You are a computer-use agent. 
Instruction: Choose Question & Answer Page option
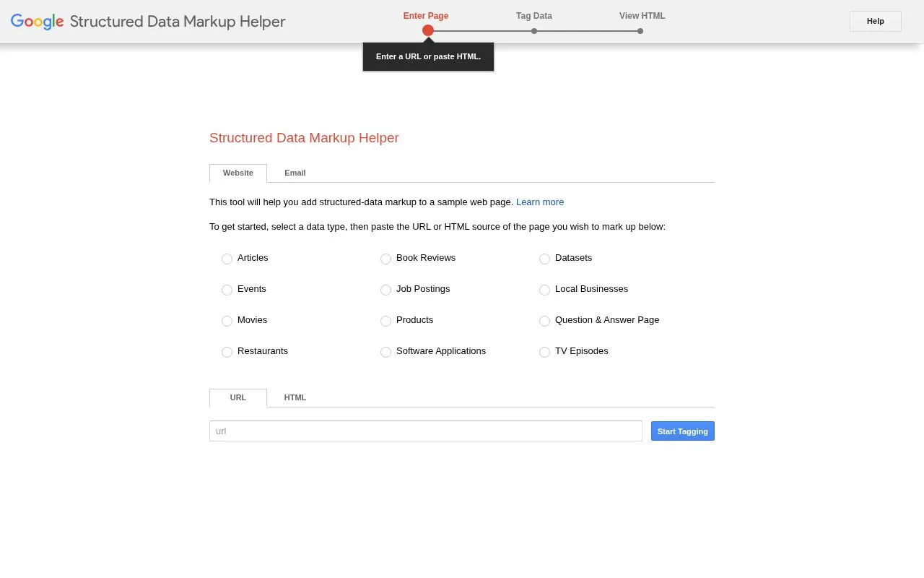(544, 321)
